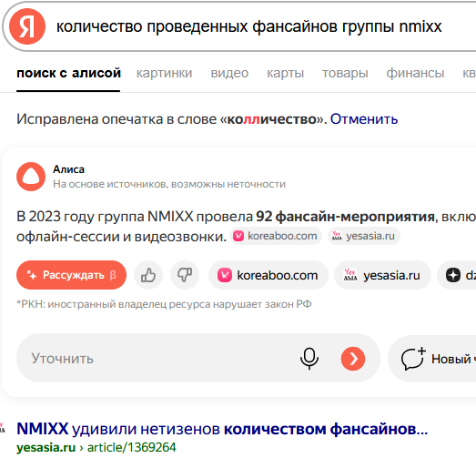Open the large koreaboo.com source button

pos(268,275)
